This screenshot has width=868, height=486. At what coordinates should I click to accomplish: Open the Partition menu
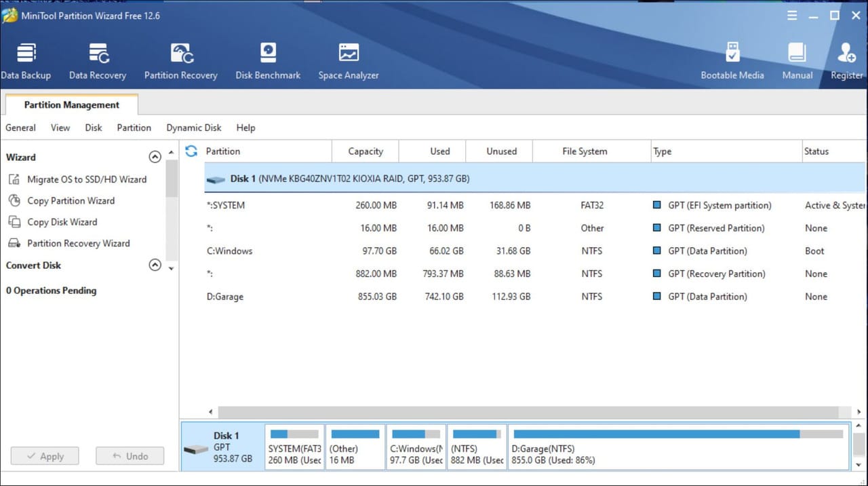134,128
